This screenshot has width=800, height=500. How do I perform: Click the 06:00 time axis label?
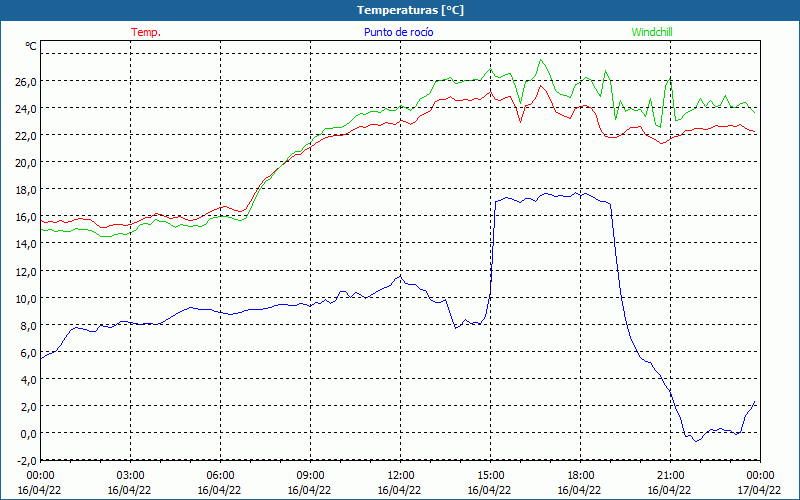[x=220, y=476]
